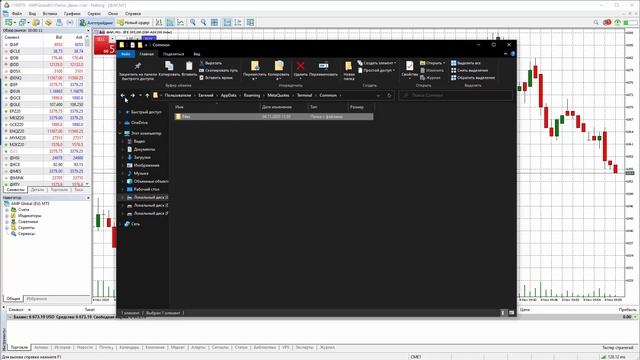
Task: Open Сервис menu in MetaTrader
Action: pos(94,13)
